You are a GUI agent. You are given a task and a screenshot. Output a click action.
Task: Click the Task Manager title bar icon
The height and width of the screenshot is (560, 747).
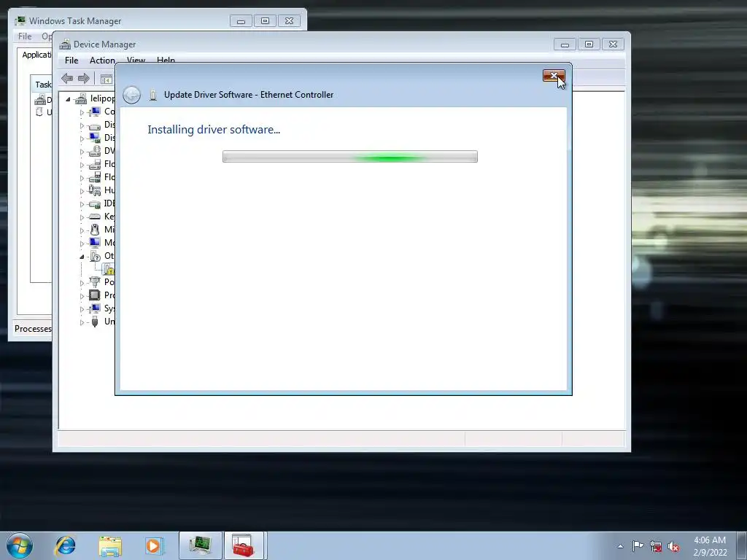point(20,21)
